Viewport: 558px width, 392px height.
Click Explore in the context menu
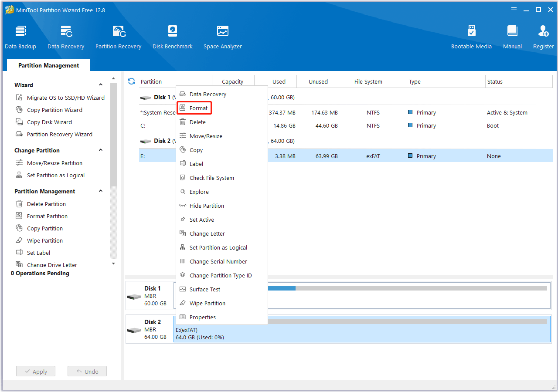coord(221,192)
